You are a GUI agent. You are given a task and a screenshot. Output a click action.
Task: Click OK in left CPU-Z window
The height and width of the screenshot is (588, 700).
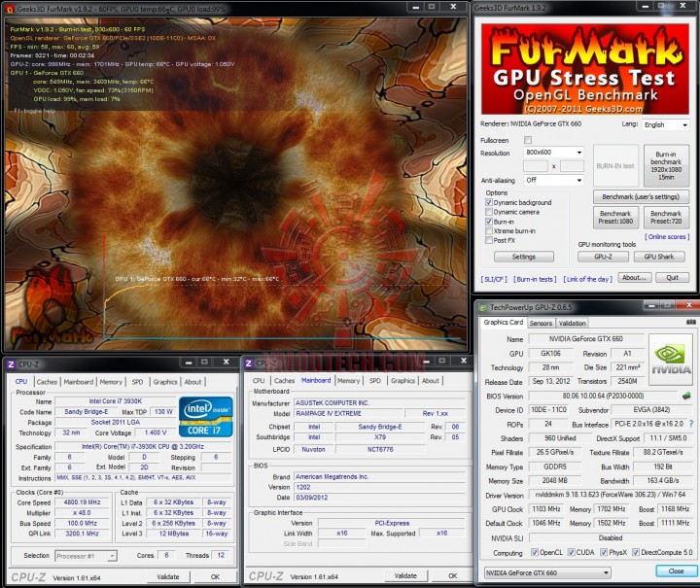pyautogui.click(x=215, y=577)
